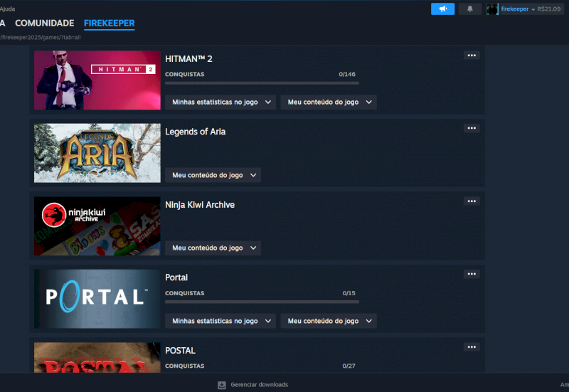Expand Ninja Kiwi Archive 'Meu conteúdo do jogo'
This screenshot has width=569, height=392.
click(x=213, y=248)
